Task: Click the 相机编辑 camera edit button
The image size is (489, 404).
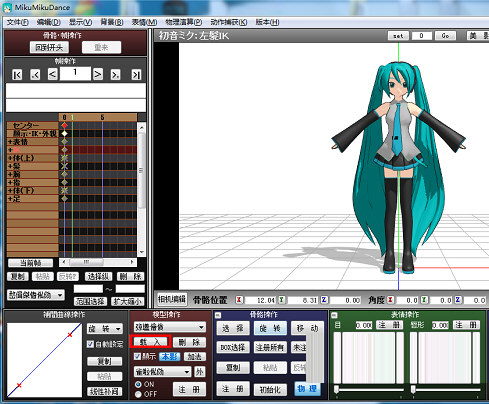Action: coord(172,299)
